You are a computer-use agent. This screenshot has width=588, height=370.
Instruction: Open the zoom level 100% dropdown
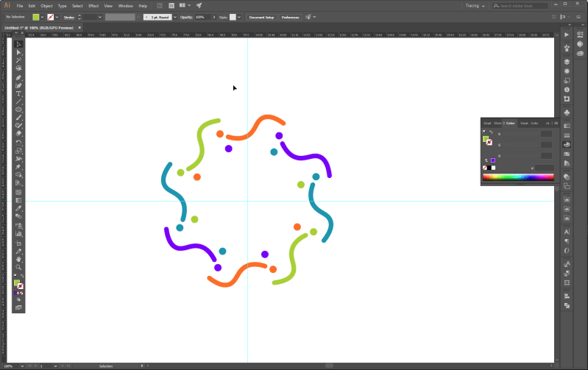coord(22,366)
